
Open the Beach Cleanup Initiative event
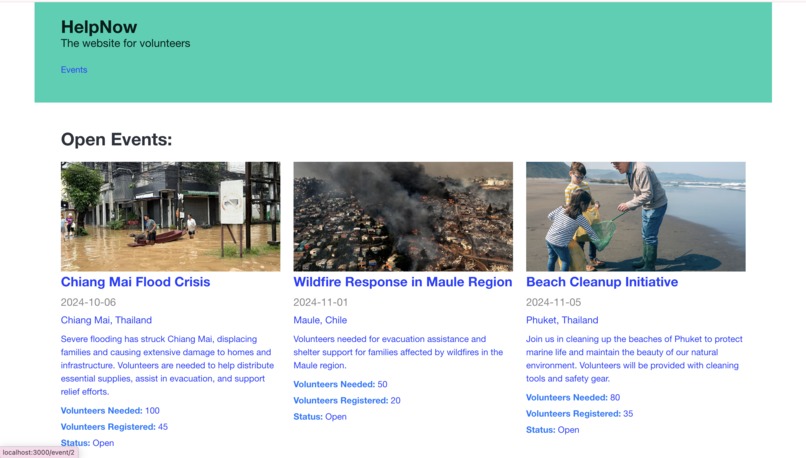point(601,282)
